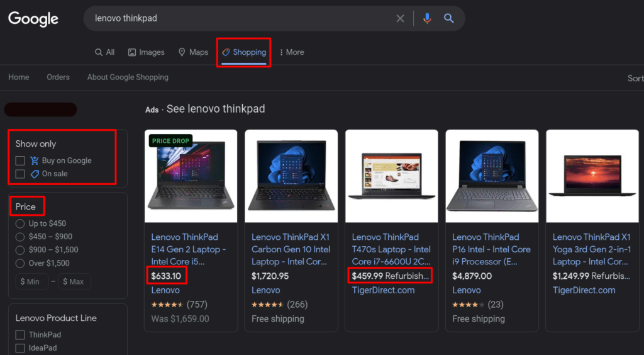Viewport: 644px width, 355px height.
Task: Click the $ Max price field
Action: click(75, 281)
